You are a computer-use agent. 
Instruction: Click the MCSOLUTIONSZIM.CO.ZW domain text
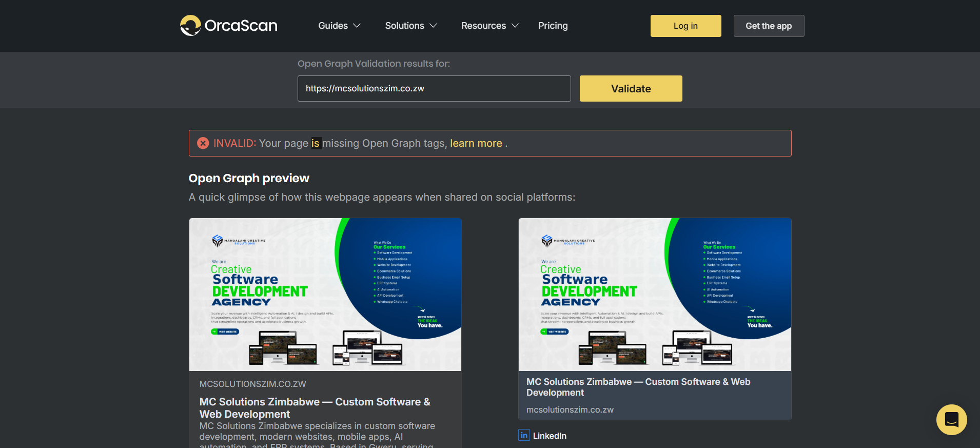[252, 384]
